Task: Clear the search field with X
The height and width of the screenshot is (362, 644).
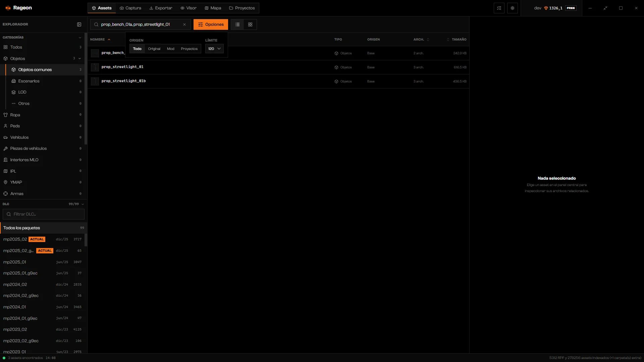Action: (x=184, y=24)
